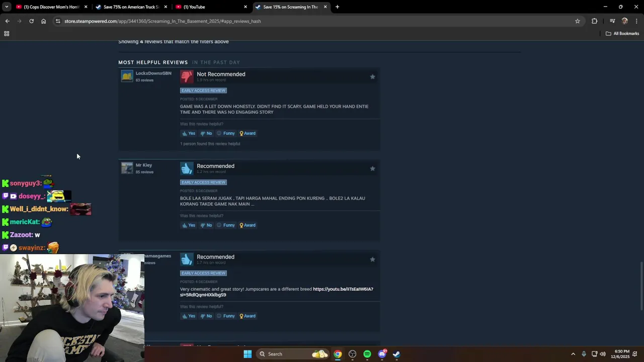Open Discord from the taskbar
Image resolution: width=644 pixels, height=362 pixels.
(x=382, y=354)
